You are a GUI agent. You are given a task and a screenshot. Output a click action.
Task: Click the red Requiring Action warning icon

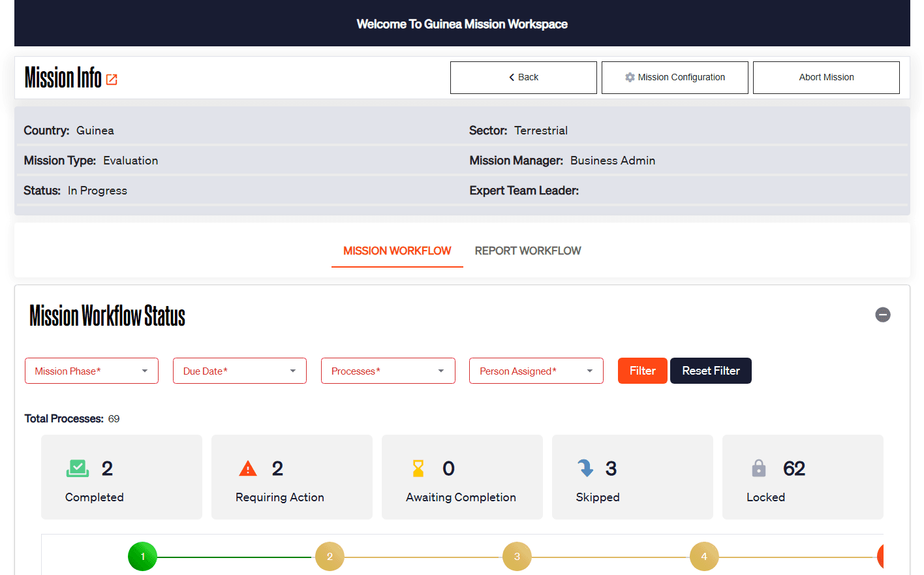point(248,468)
